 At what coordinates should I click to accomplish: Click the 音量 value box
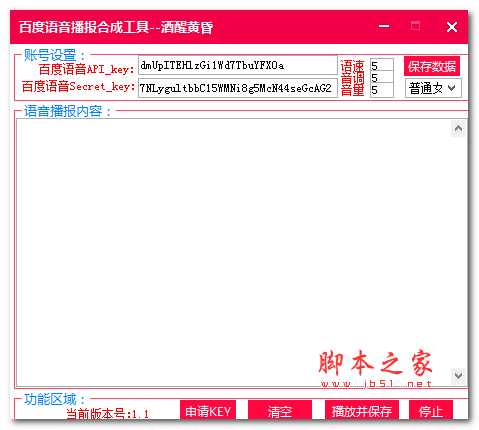point(382,90)
